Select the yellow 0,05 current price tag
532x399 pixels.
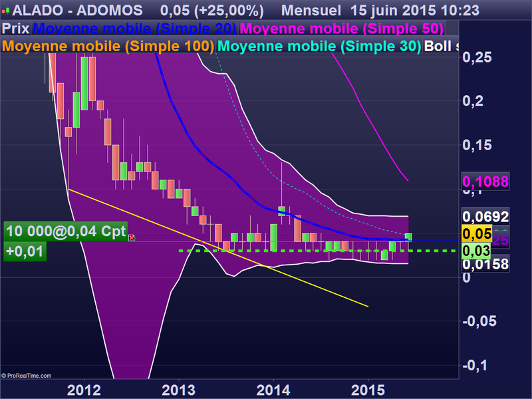477,234
